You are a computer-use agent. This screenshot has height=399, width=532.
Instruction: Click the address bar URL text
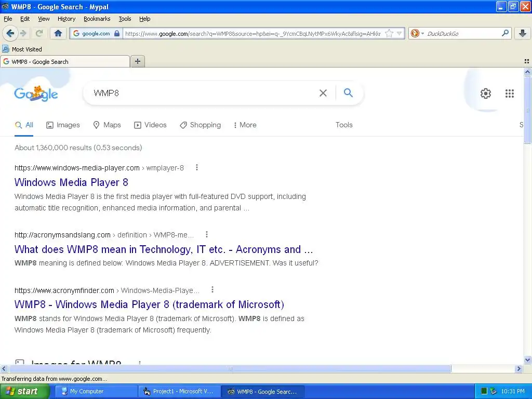pyautogui.click(x=253, y=33)
